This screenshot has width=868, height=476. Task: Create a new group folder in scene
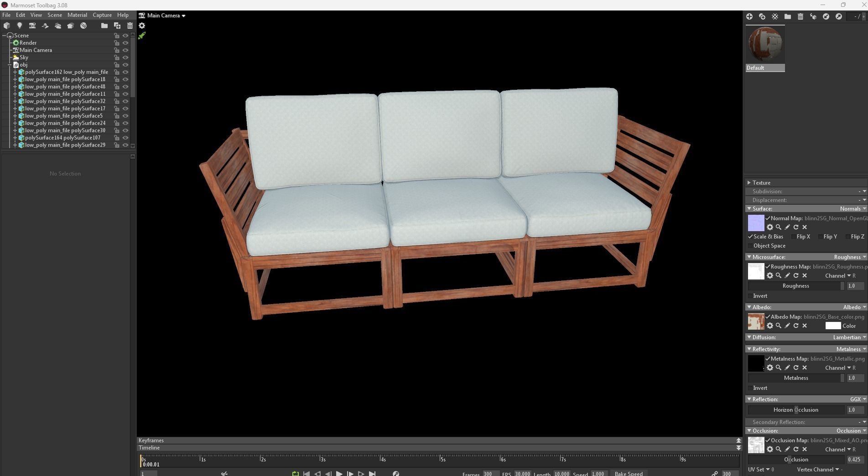coord(104,26)
